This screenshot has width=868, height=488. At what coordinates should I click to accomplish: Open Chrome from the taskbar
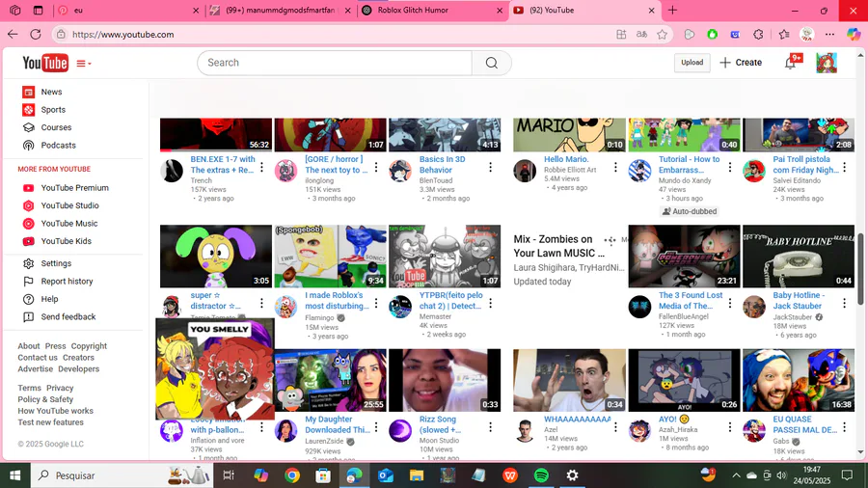coord(292,475)
